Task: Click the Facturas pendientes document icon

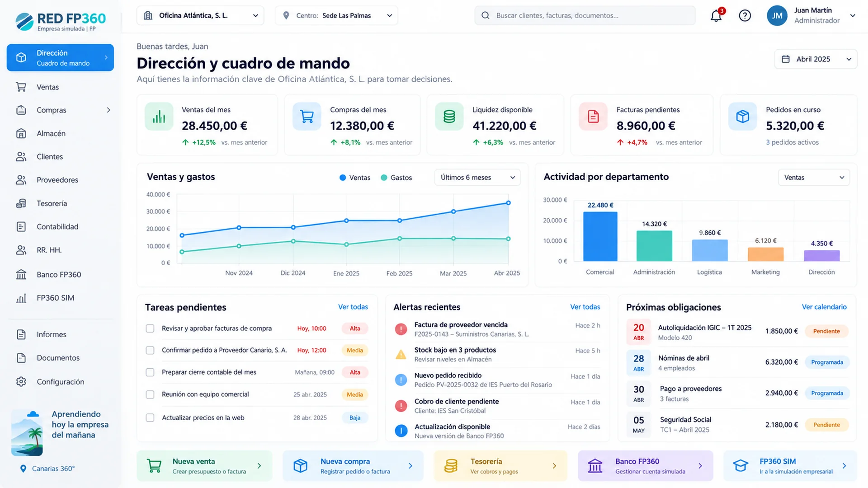Action: 593,117
